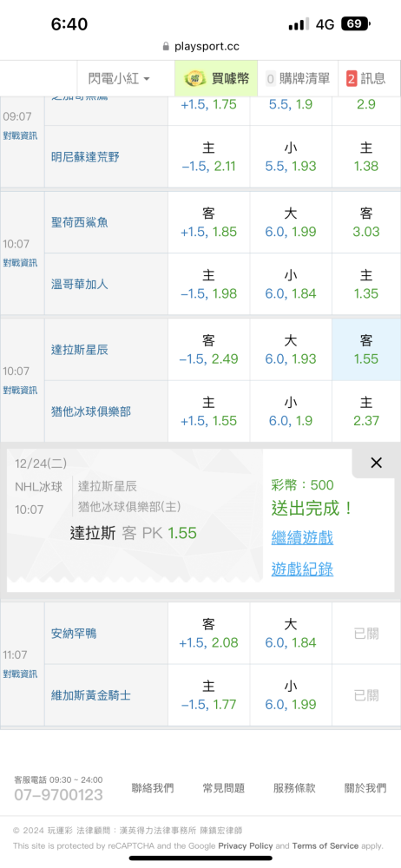This screenshot has width=401, height=868.
Task: Select Utah 主 2.37 moneyline
Action: [366, 411]
